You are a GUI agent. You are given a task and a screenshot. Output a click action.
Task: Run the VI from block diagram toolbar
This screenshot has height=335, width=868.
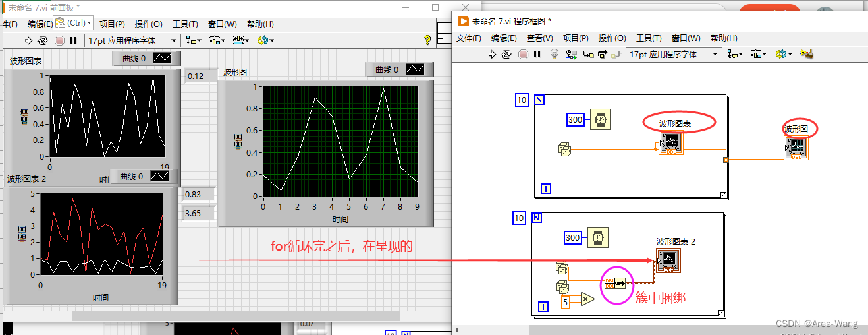tap(492, 54)
